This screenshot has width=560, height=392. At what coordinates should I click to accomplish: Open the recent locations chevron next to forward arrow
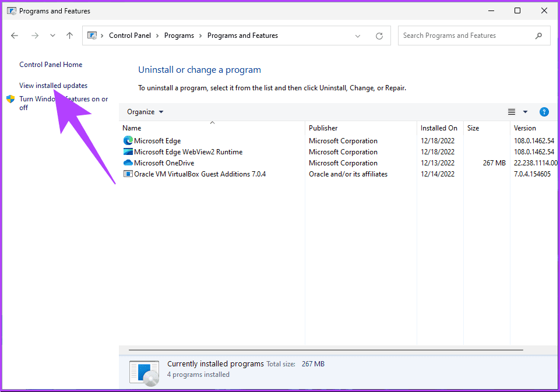click(52, 35)
